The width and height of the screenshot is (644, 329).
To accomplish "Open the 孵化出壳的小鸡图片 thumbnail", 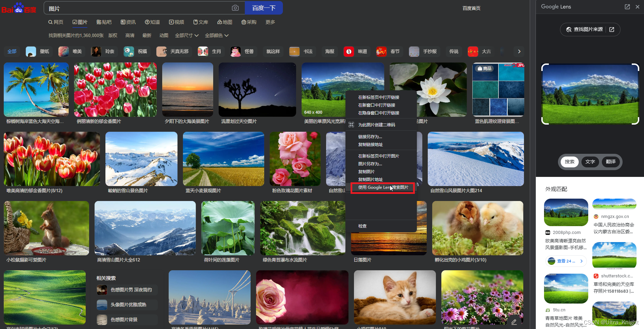I will 478,228.
